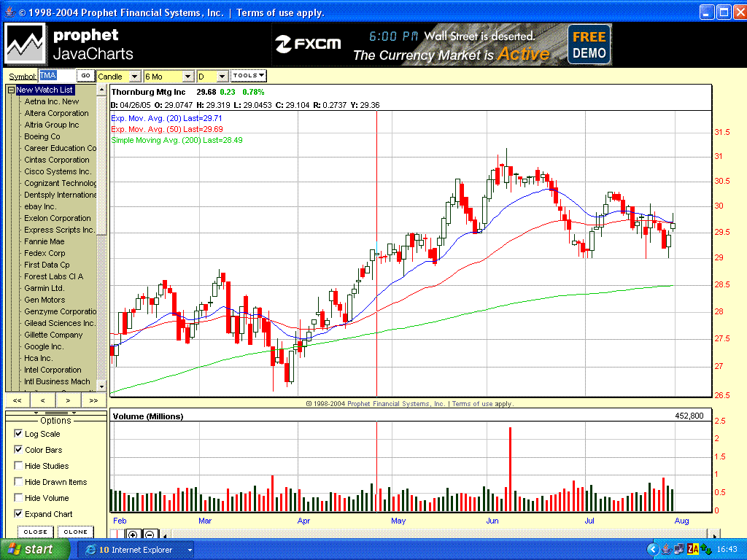Click Terms of use apply link under chart
This screenshot has width=747, height=560.
tap(483, 404)
